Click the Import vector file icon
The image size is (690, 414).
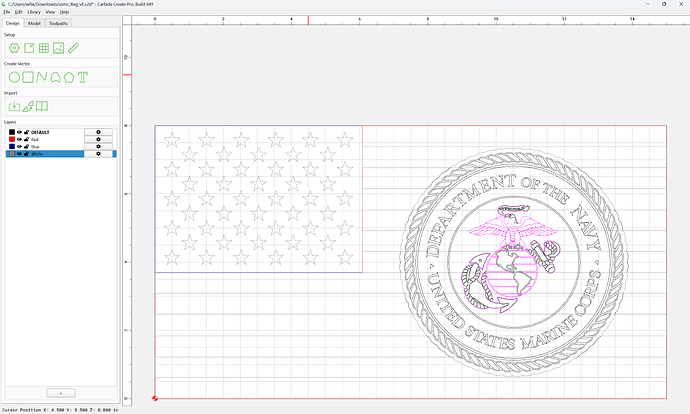tap(15, 106)
